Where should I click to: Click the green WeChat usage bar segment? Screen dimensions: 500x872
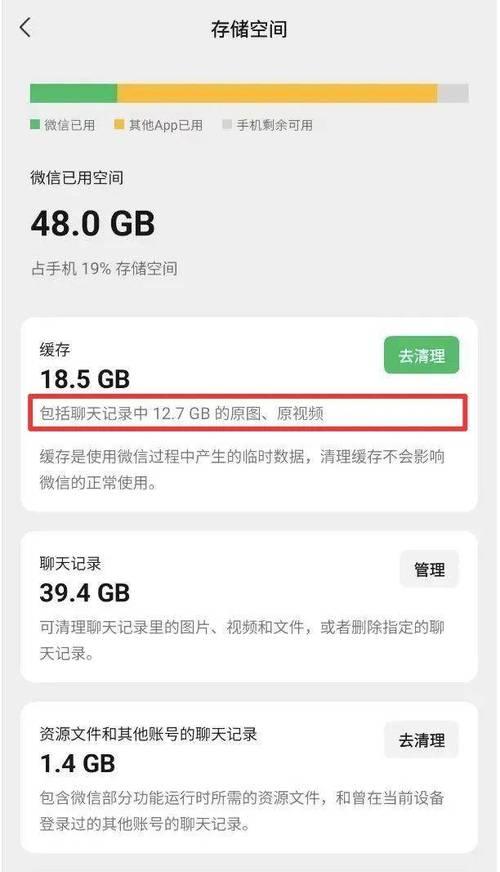[73, 93]
